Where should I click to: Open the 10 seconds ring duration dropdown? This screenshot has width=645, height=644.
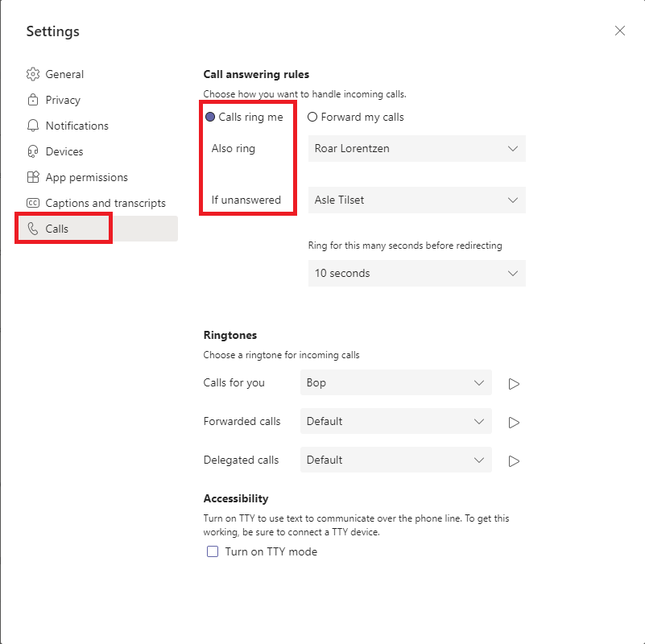[416, 273]
